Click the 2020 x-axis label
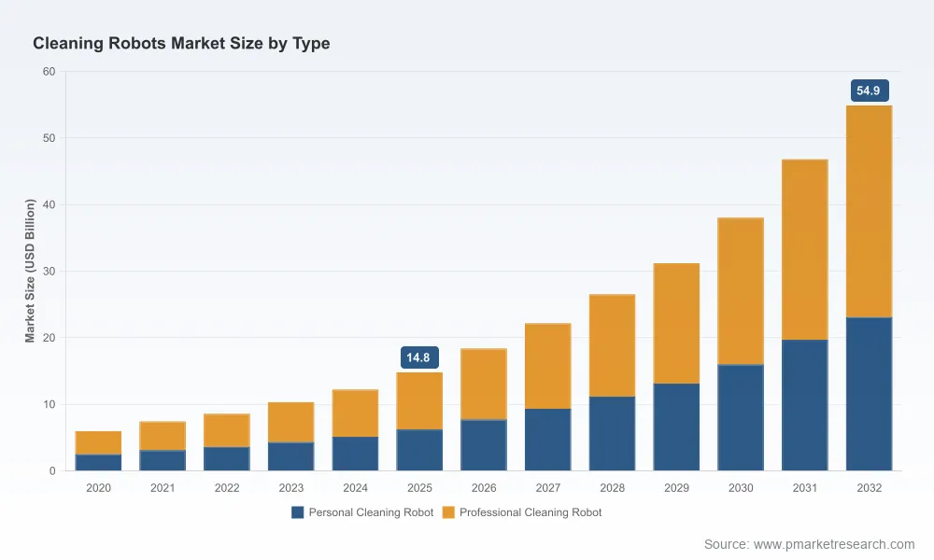 98,488
